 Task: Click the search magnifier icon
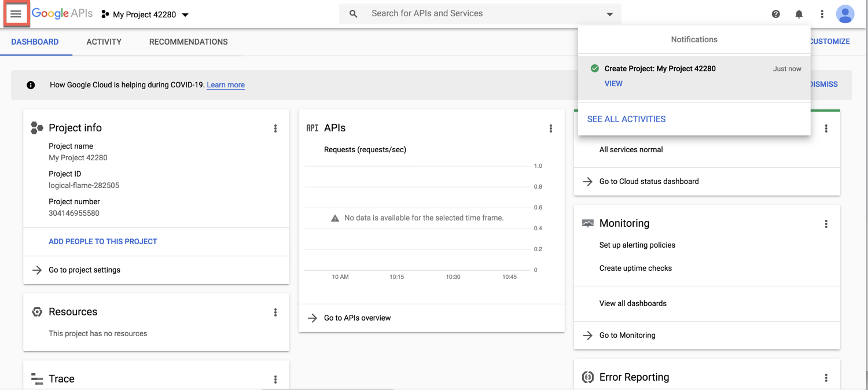353,14
